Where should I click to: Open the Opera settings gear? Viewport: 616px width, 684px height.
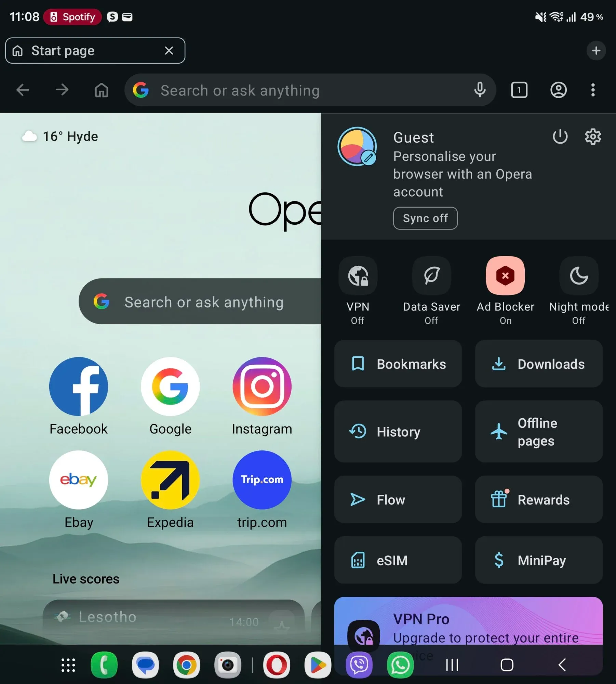click(593, 137)
